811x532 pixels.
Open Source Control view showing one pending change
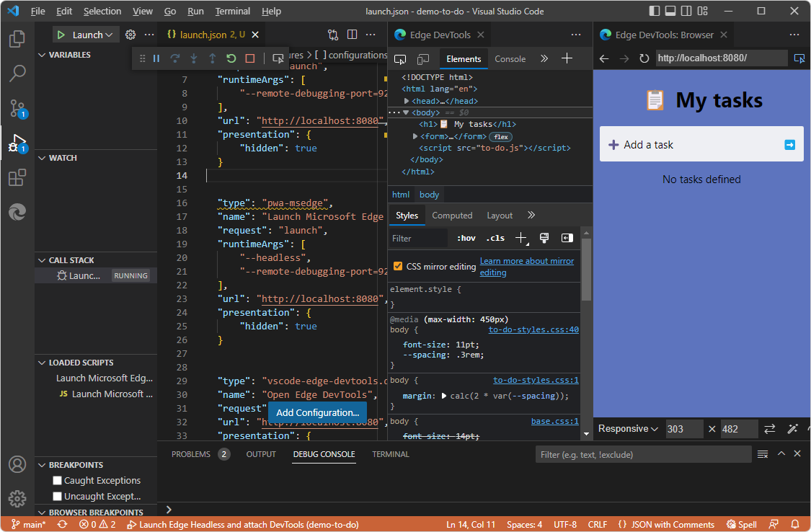coord(17,108)
